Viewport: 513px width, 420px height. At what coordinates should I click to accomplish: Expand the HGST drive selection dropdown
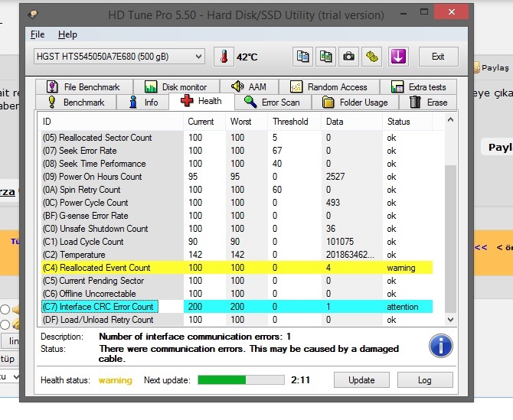tap(119, 57)
